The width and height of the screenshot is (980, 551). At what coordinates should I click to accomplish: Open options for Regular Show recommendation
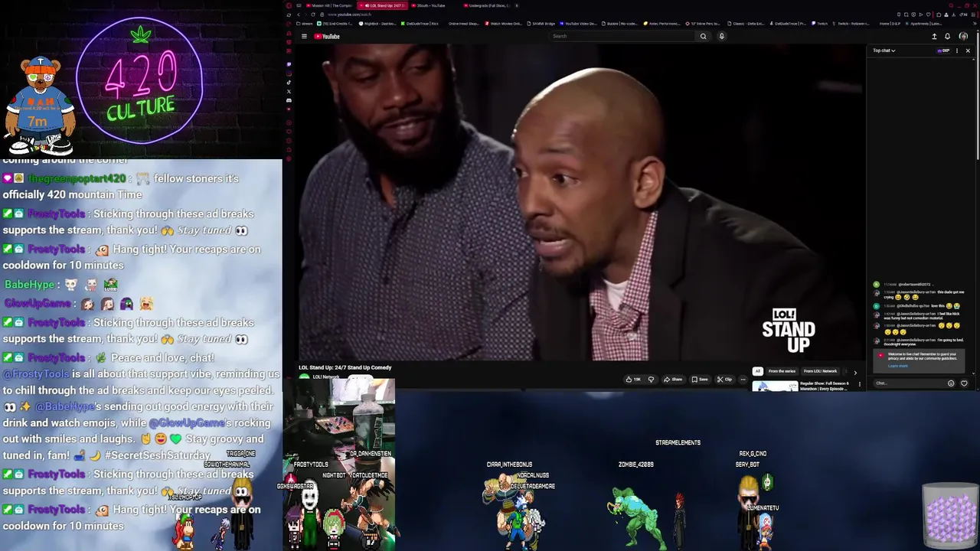(859, 384)
